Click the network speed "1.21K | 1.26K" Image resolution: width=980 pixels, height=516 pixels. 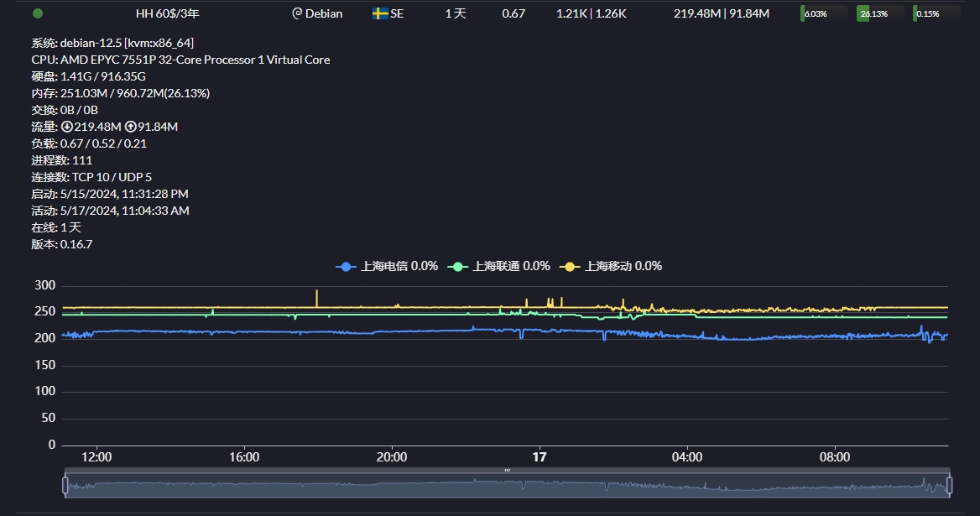coord(592,13)
